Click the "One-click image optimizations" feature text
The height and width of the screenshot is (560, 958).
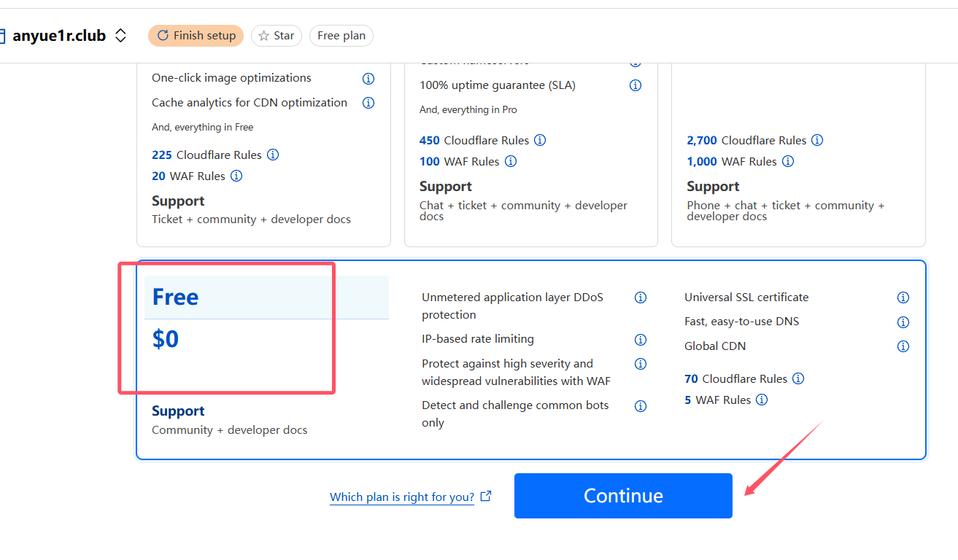[231, 78]
